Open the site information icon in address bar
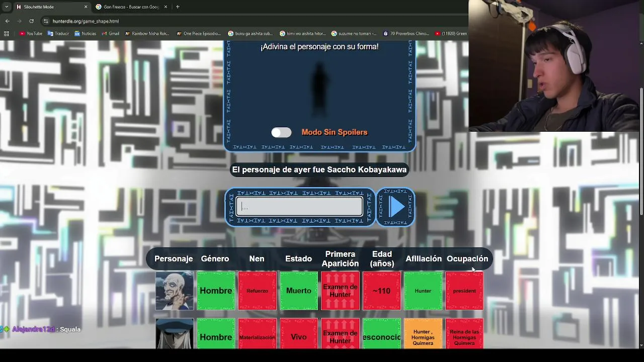 (x=46, y=21)
